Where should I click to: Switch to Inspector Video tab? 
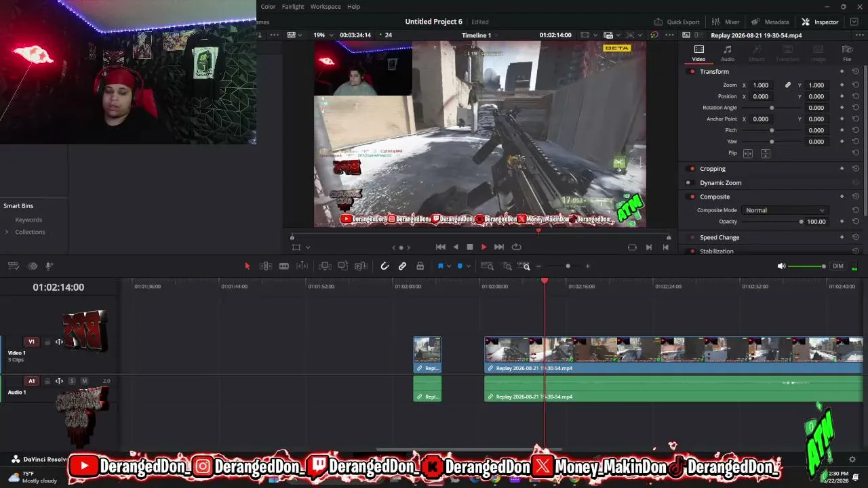click(x=698, y=54)
